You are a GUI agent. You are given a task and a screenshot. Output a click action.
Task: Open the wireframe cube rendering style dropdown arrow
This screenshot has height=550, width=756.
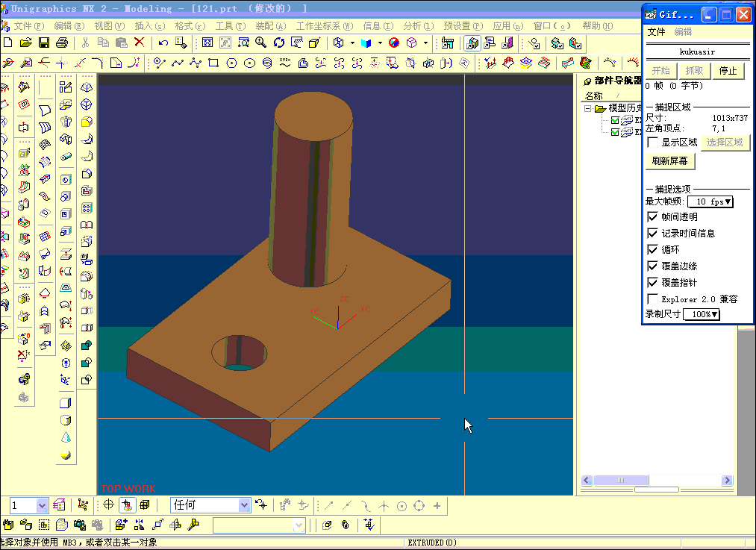pos(352,43)
